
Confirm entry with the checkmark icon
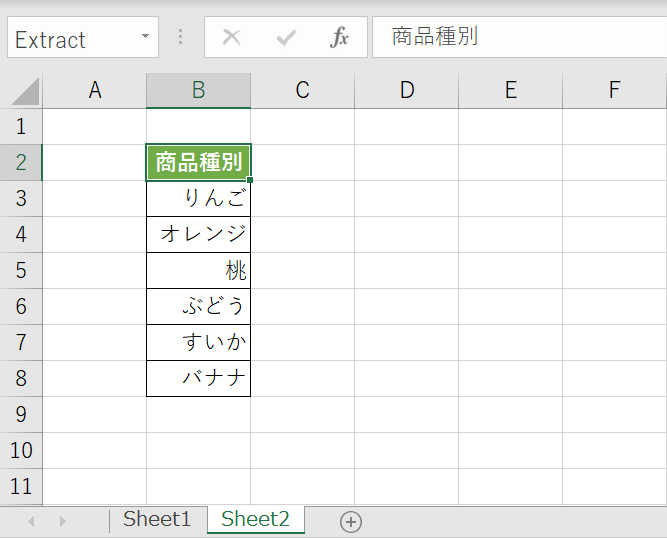286,37
